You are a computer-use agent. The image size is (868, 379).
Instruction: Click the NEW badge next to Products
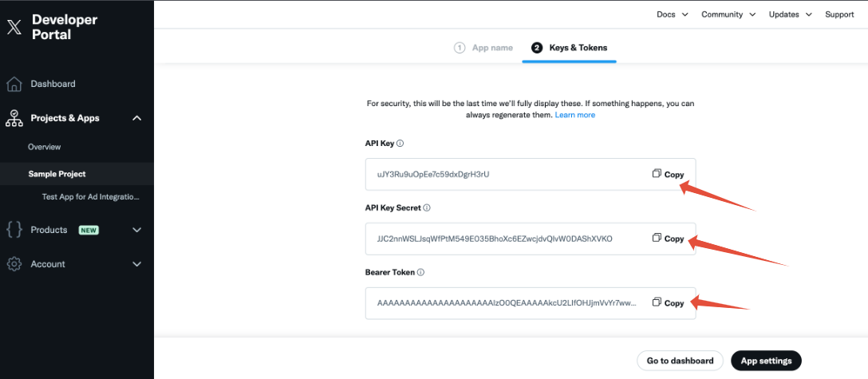tap(89, 230)
